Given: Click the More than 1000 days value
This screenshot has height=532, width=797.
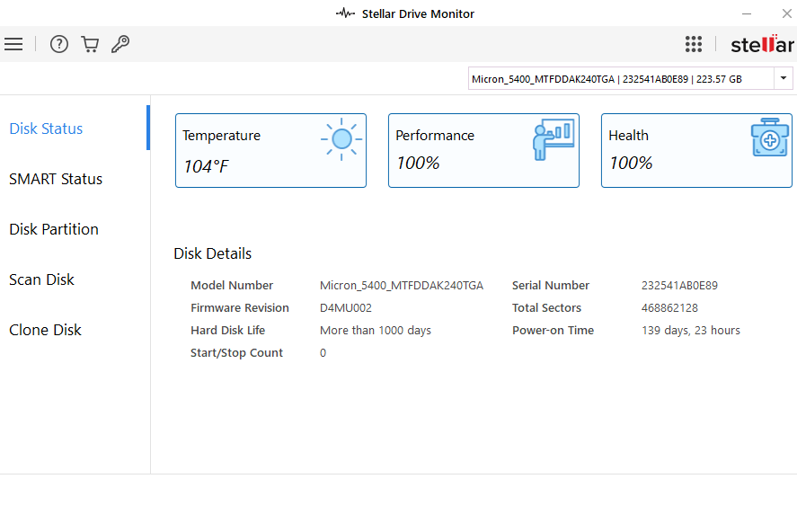Looking at the screenshot, I should (376, 331).
